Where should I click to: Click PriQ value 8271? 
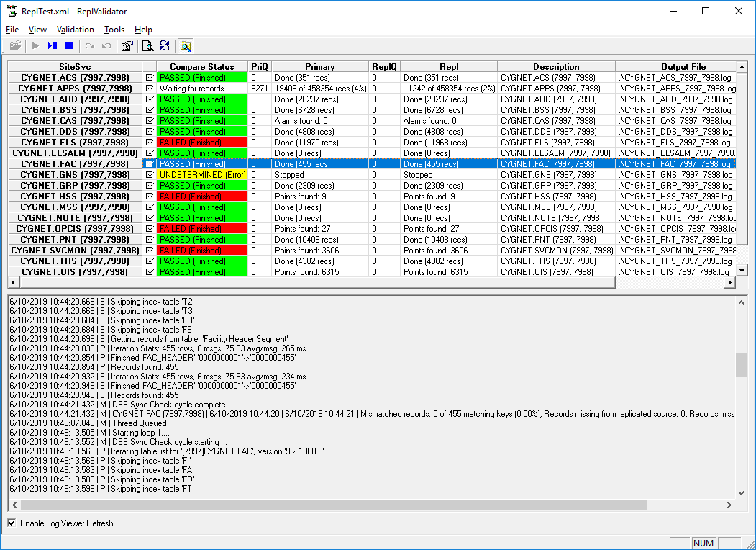[x=260, y=89]
